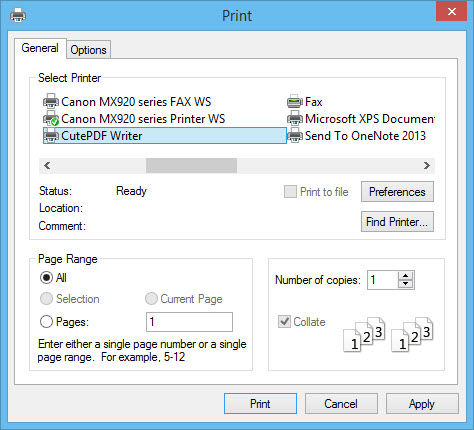
Task: Click the printer icon in title bar
Action: pyautogui.click(x=18, y=15)
